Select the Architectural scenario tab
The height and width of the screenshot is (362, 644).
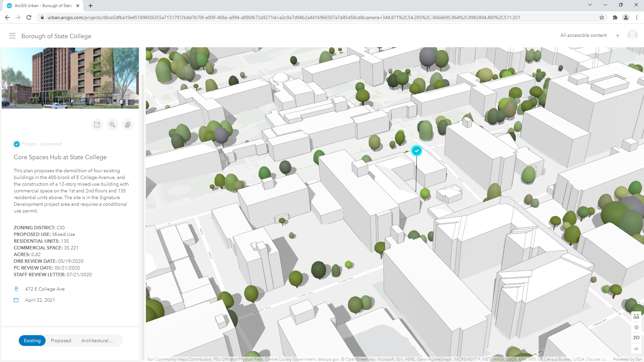click(98, 341)
